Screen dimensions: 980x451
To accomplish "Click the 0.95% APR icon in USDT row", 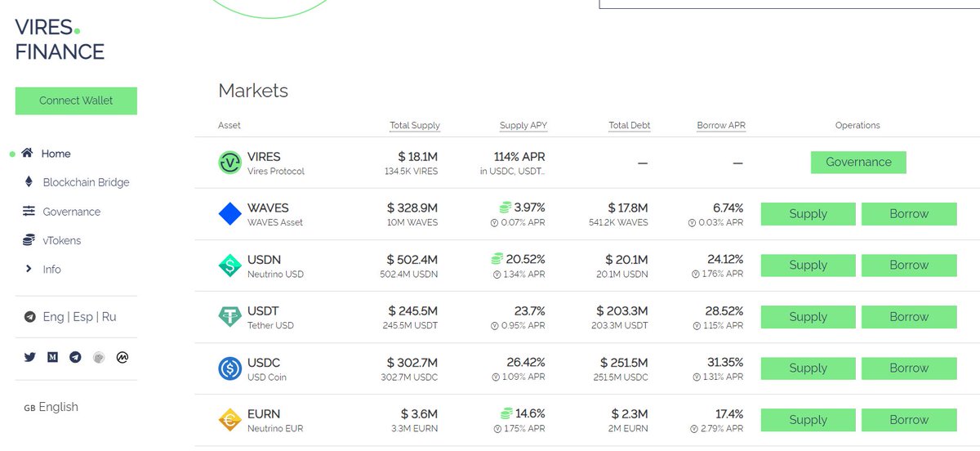I will tap(494, 325).
